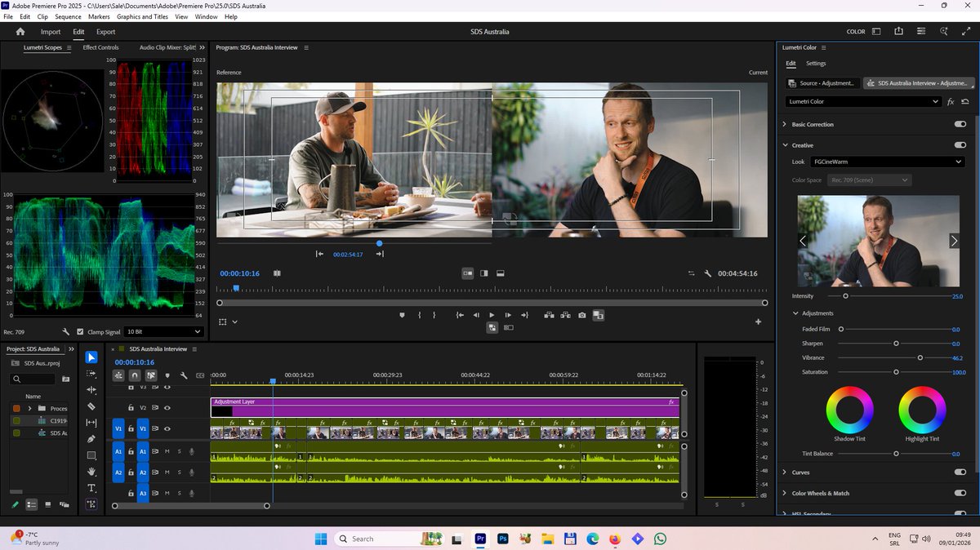
Task: Select the Selection tool arrow
Action: 91,357
